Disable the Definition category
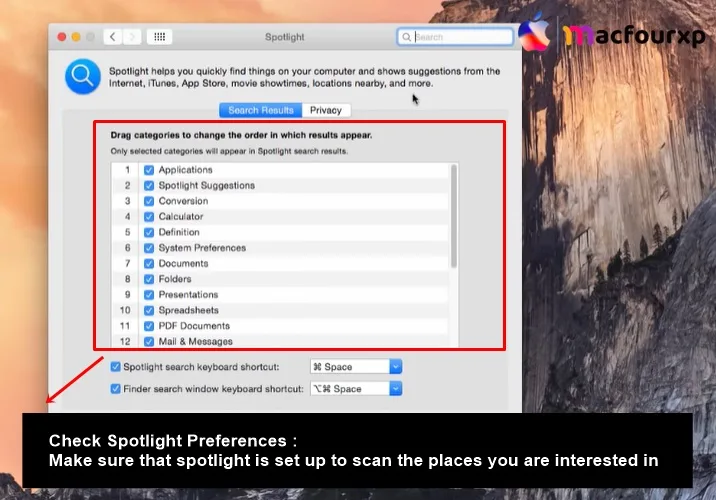This screenshot has width=716, height=500. click(x=149, y=232)
